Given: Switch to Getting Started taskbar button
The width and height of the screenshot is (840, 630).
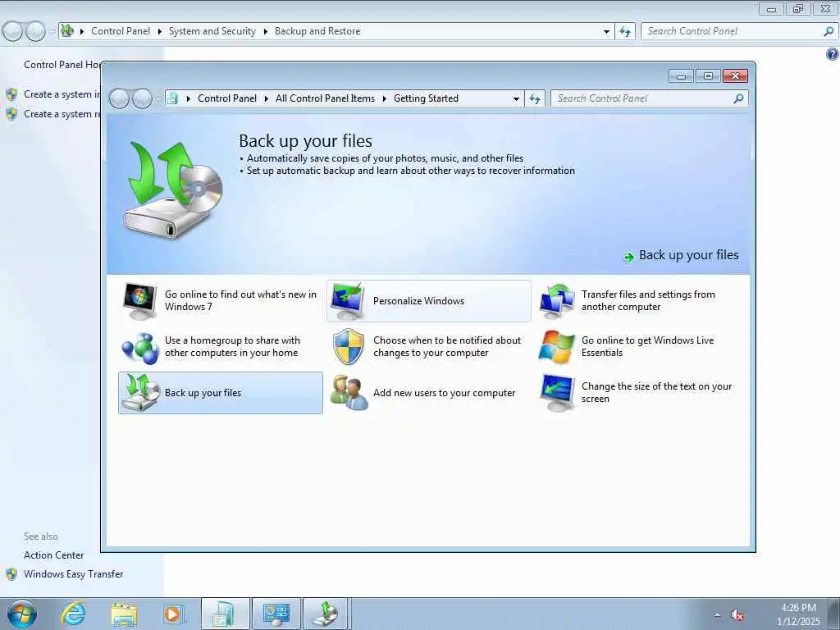Looking at the screenshot, I should pyautogui.click(x=225, y=614).
